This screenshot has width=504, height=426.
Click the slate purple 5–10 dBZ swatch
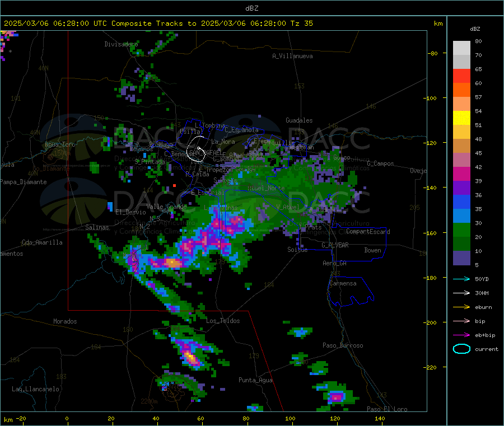point(461,258)
